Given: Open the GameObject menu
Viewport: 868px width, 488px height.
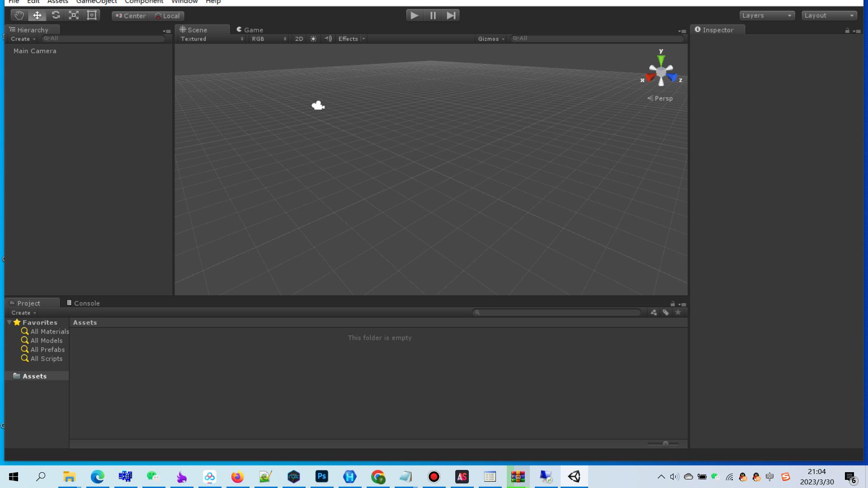Looking at the screenshot, I should pyautogui.click(x=96, y=2).
